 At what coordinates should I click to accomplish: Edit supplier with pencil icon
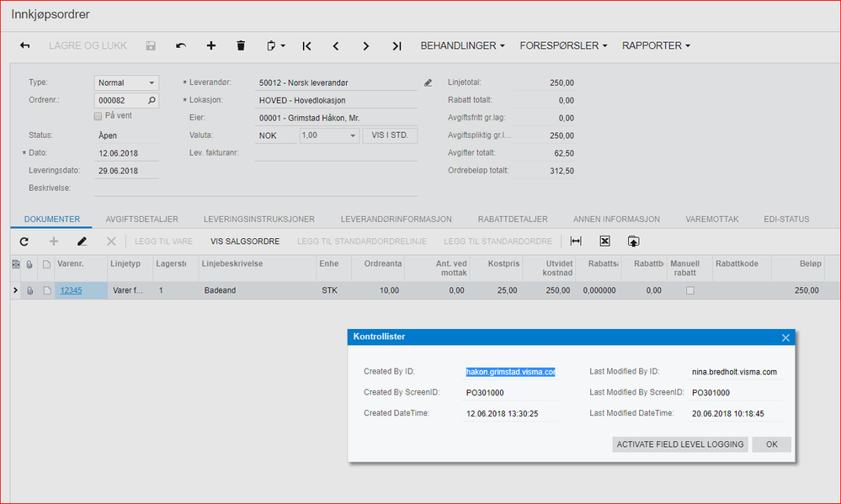pyautogui.click(x=428, y=83)
